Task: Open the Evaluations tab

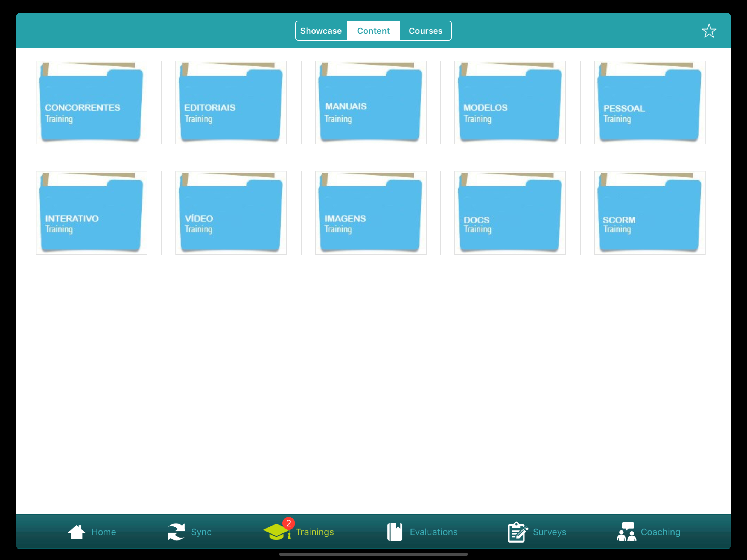Action: point(422,532)
